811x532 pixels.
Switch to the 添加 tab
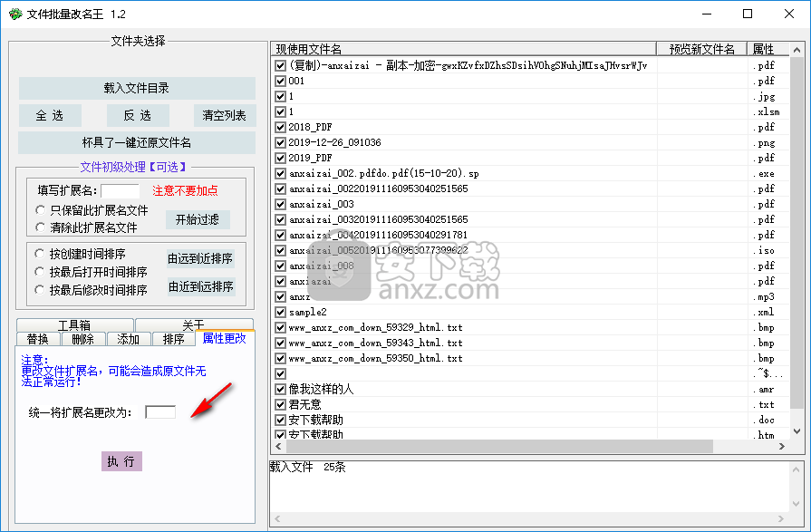(129, 339)
